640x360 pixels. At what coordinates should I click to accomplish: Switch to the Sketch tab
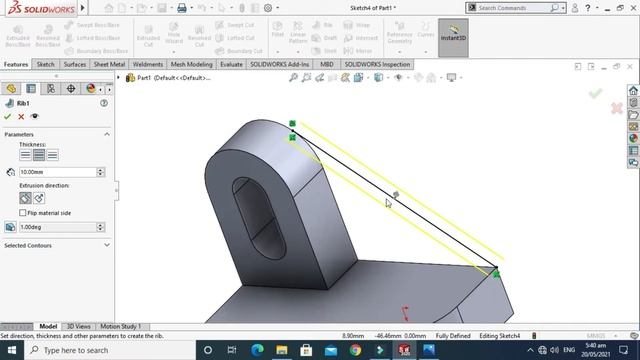(x=45, y=64)
